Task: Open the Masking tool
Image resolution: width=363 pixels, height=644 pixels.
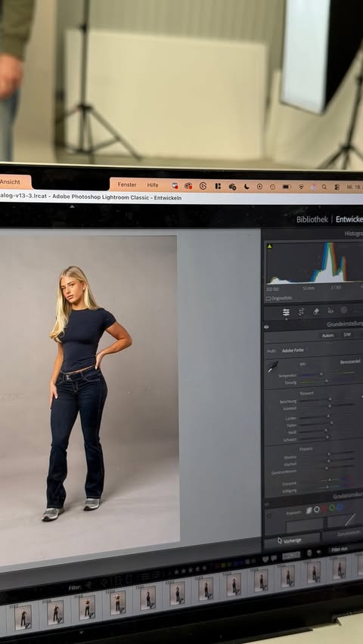Action: pos(343,310)
